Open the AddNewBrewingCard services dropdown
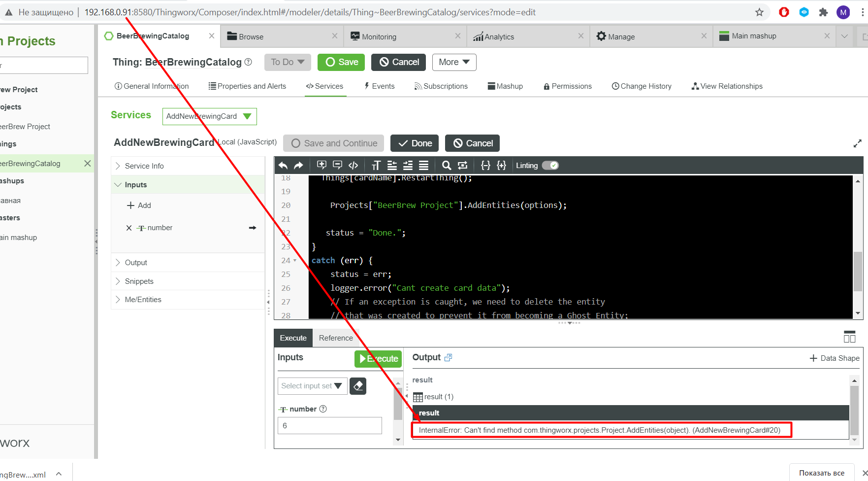868x481 pixels. pos(209,116)
